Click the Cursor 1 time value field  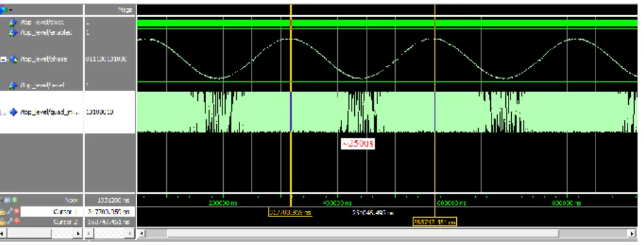(x=109, y=211)
